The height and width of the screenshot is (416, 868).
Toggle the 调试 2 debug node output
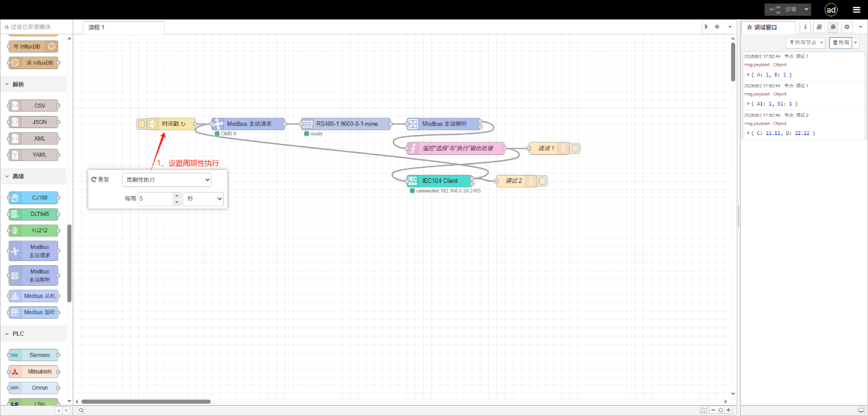(542, 182)
